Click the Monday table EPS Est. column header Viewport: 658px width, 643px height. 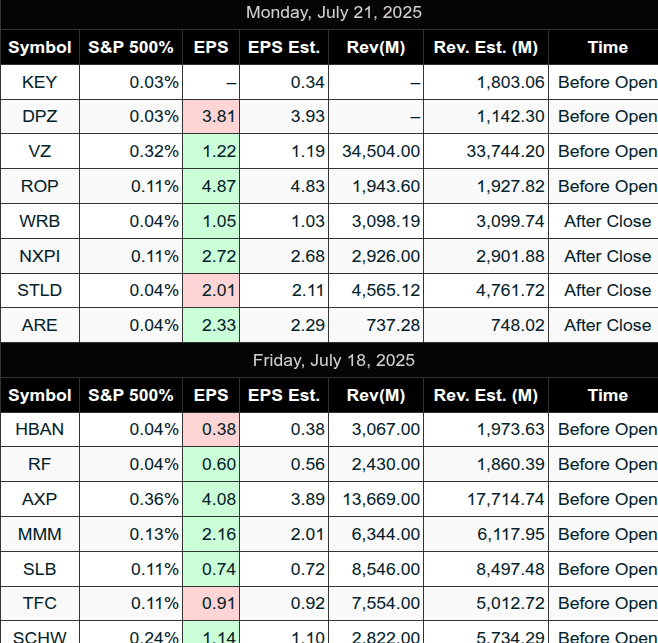[x=284, y=47]
